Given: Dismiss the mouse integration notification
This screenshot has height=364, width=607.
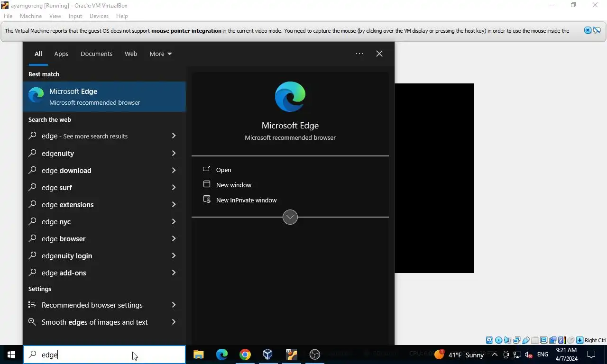Looking at the screenshot, I should 588,30.
